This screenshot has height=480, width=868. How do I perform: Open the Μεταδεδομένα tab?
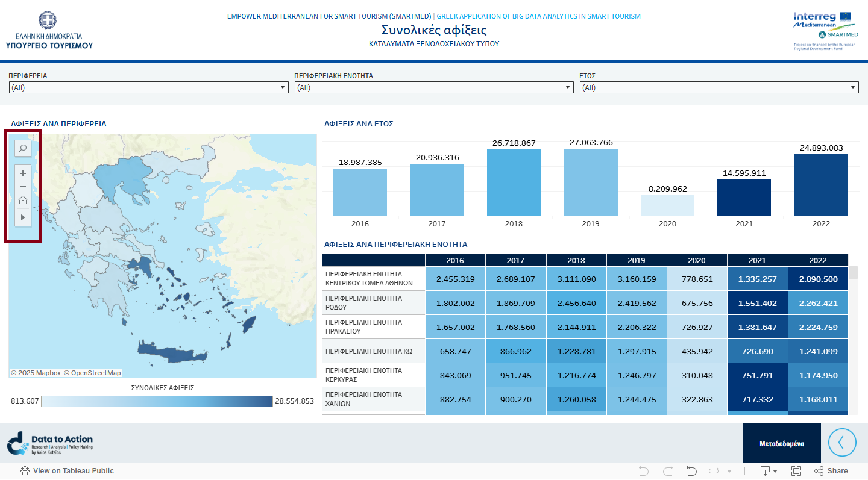[x=781, y=443]
